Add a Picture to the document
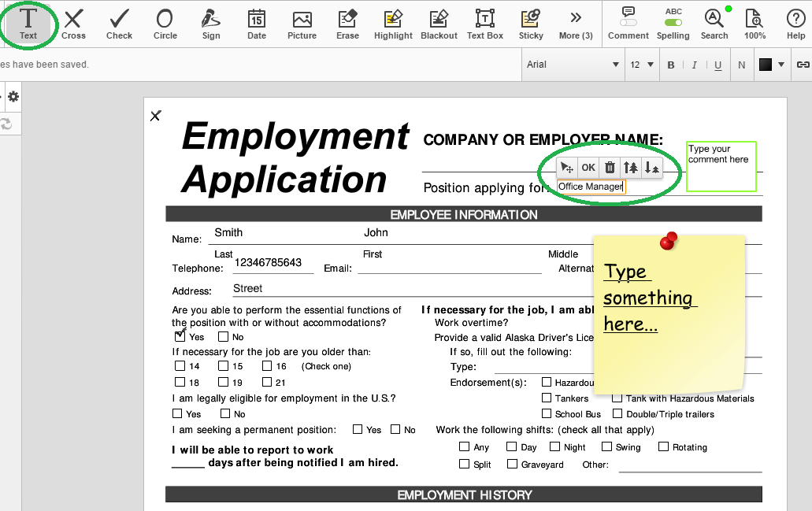Viewport: 812px width, 511px height. [x=302, y=24]
